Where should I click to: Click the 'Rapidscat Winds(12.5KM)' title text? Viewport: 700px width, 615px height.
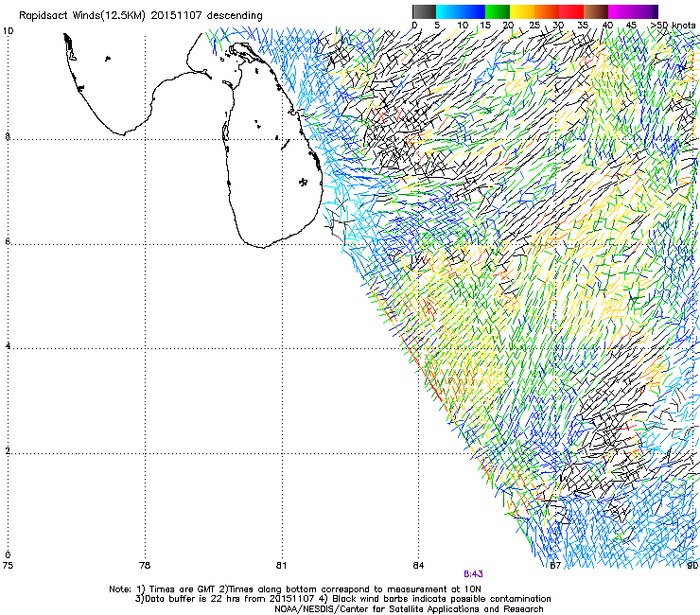coord(82,16)
